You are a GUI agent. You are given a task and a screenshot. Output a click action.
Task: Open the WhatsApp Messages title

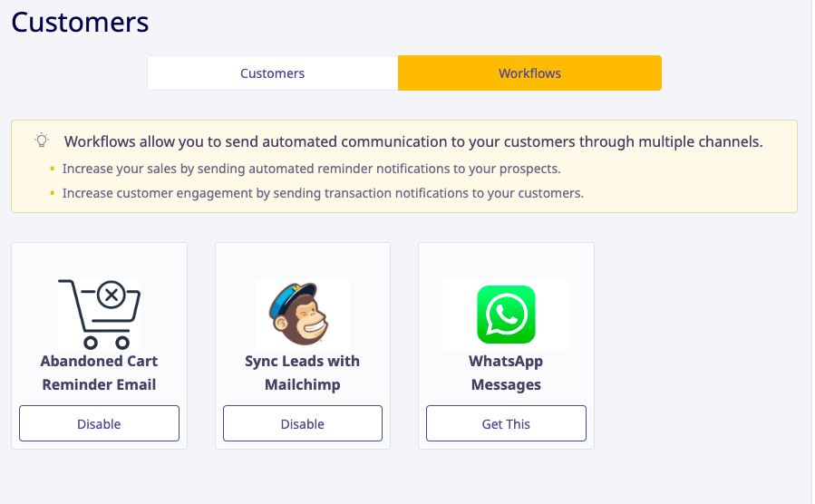point(506,373)
